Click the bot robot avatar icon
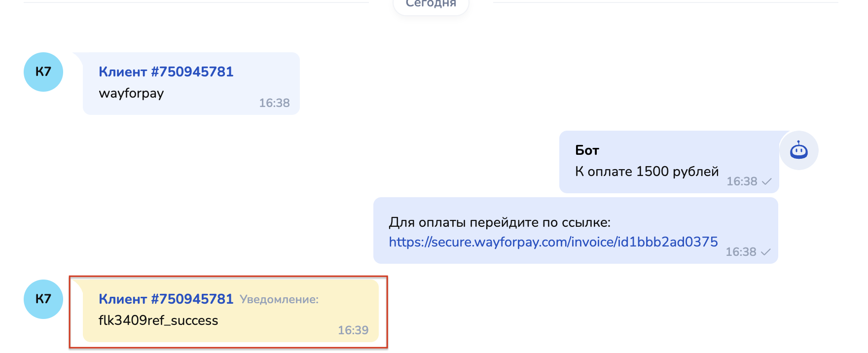 point(798,150)
